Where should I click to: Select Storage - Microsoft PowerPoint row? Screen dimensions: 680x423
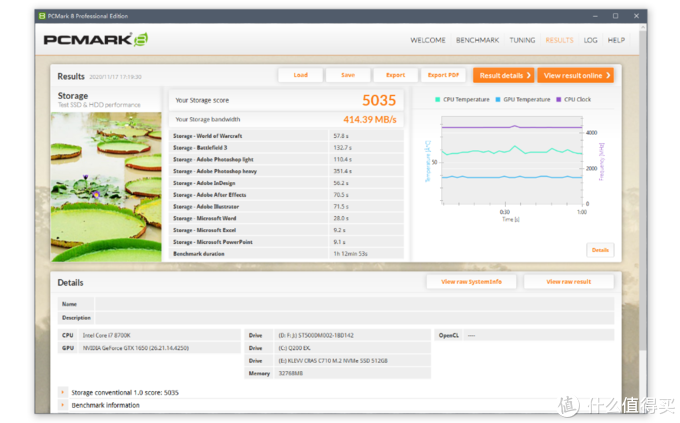coord(286,242)
